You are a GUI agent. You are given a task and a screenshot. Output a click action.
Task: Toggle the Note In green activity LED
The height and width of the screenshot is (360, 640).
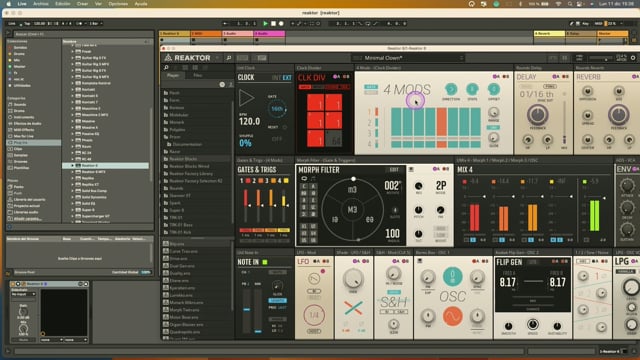[x=265, y=262]
